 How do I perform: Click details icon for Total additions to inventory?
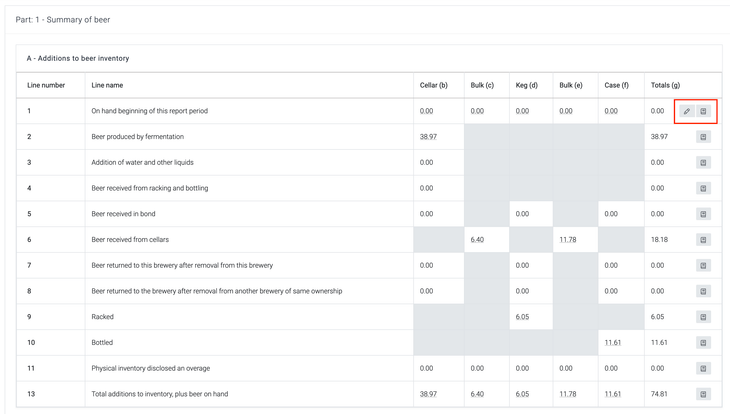click(x=703, y=394)
